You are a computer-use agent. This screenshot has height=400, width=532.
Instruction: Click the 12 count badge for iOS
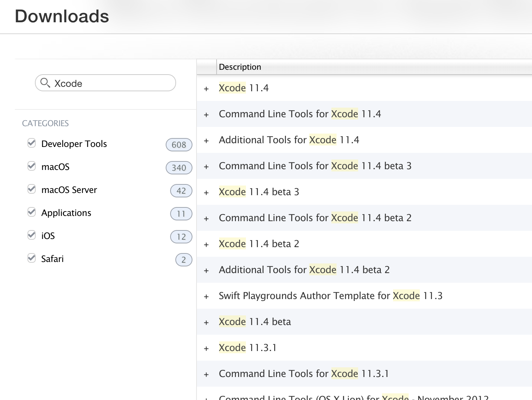click(181, 237)
